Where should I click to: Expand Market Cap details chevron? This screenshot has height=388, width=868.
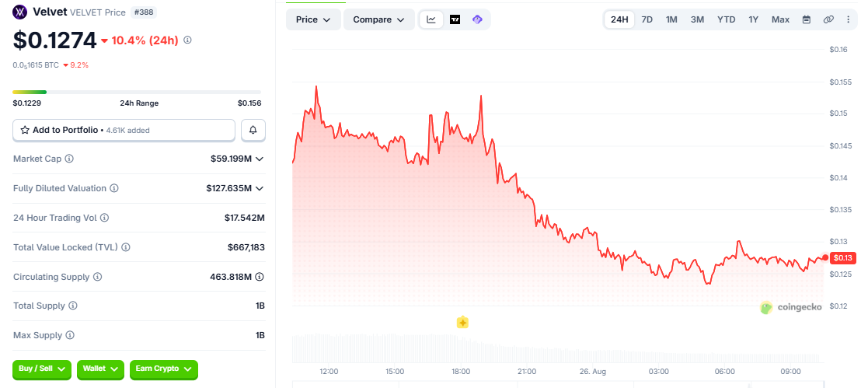(260, 159)
